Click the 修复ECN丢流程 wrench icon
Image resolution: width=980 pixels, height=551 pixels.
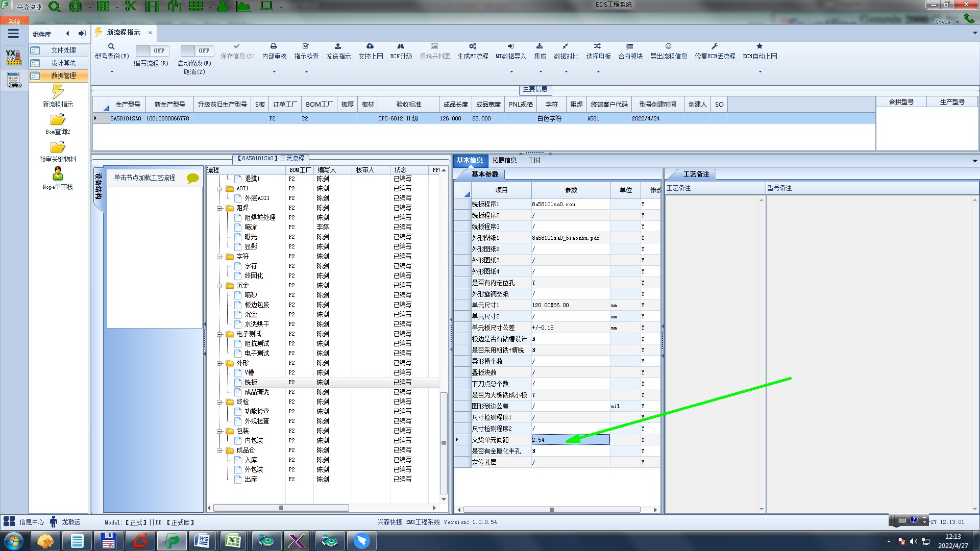tap(715, 46)
